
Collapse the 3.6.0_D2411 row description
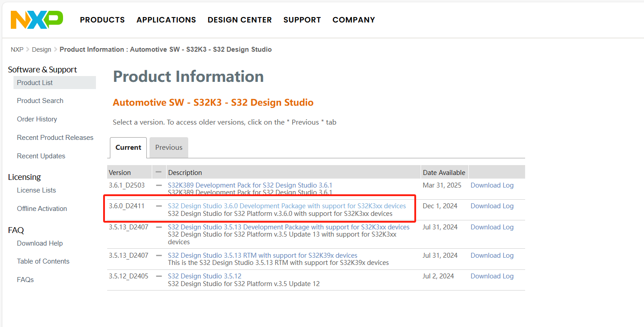[159, 206]
